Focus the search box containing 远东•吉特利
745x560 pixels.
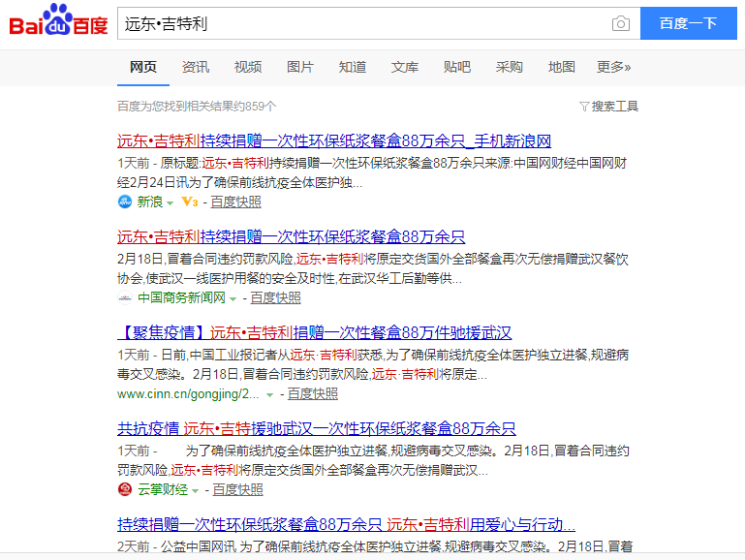379,23
